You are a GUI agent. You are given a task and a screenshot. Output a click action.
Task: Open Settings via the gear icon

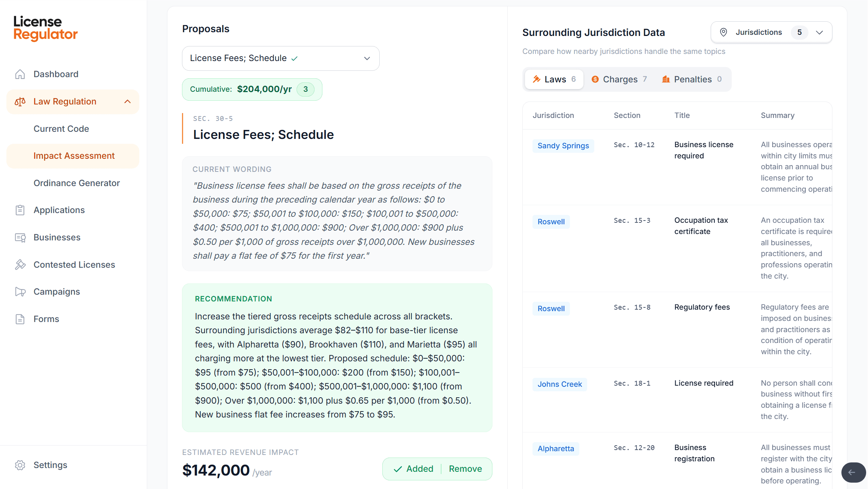[x=20, y=465]
